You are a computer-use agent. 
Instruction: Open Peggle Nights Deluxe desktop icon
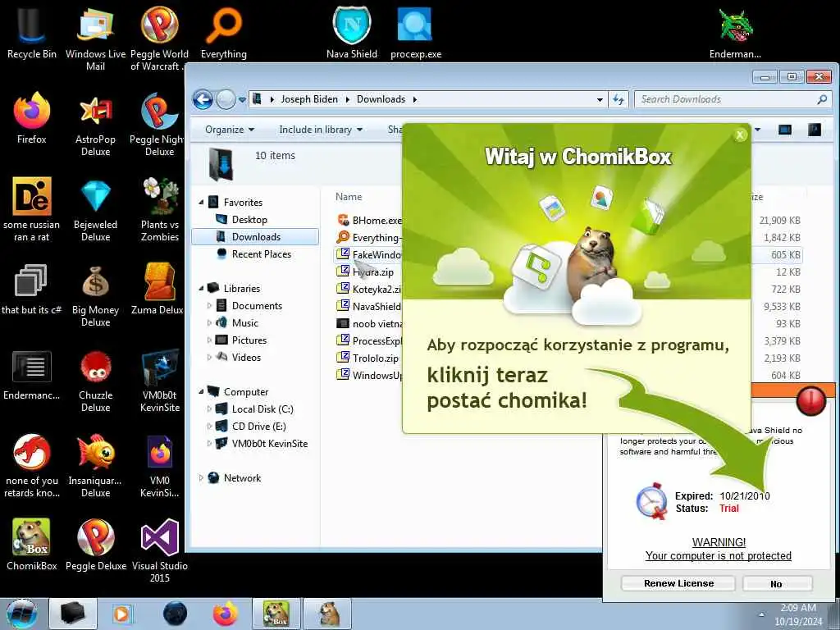pyautogui.click(x=157, y=125)
